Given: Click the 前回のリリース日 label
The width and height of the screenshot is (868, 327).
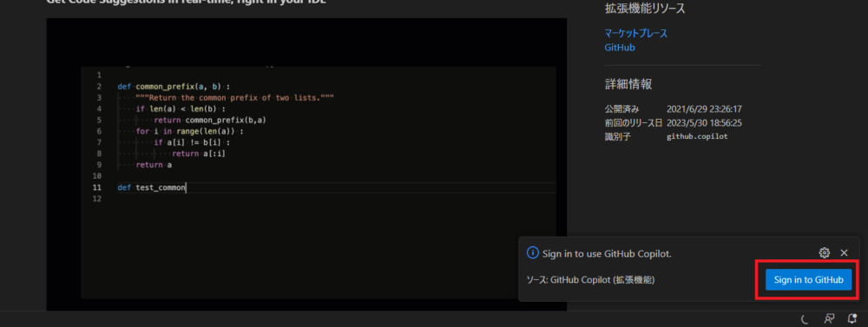Looking at the screenshot, I should pos(634,123).
